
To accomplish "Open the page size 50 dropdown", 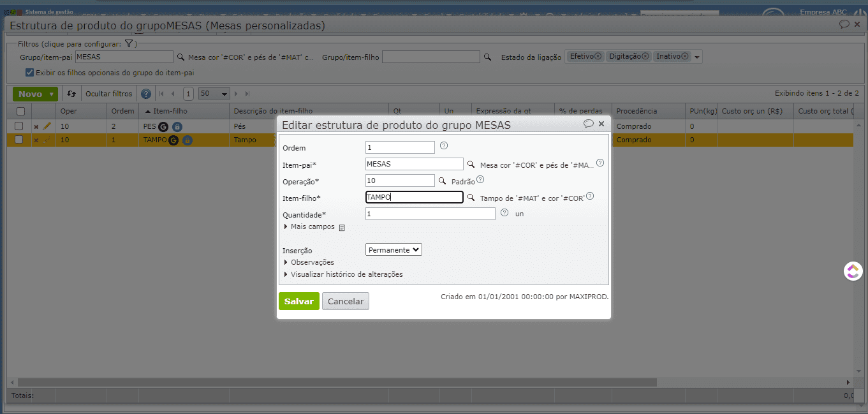I will coord(214,94).
